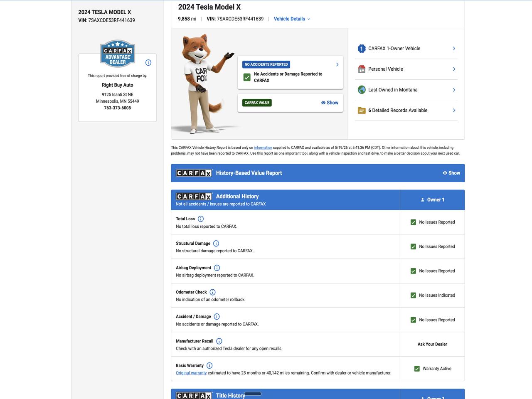Image resolution: width=532 pixels, height=399 pixels.
Task: Click the 9,858 mi mileage value
Action: pos(187,19)
